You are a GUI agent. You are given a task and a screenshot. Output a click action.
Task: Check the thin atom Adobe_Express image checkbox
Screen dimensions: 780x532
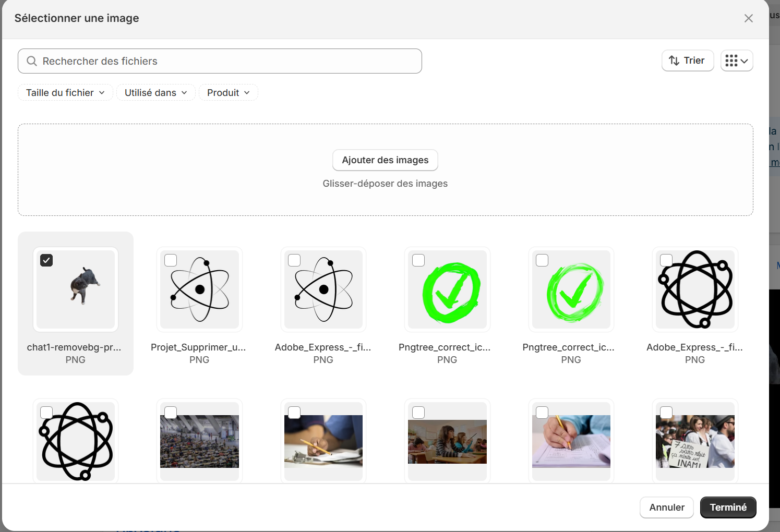coord(294,260)
